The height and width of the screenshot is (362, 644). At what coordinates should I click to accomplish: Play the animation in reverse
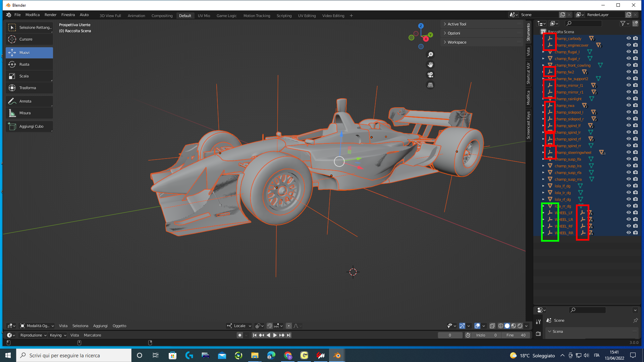point(268,335)
